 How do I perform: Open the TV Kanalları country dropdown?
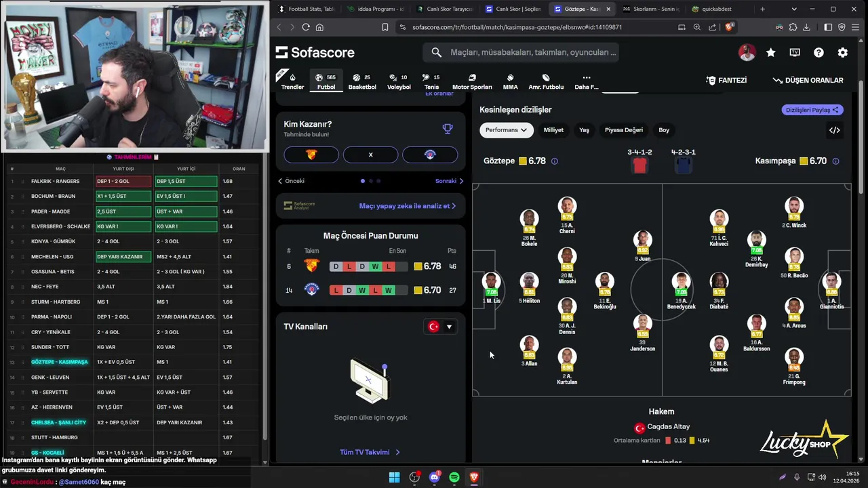[x=440, y=327]
